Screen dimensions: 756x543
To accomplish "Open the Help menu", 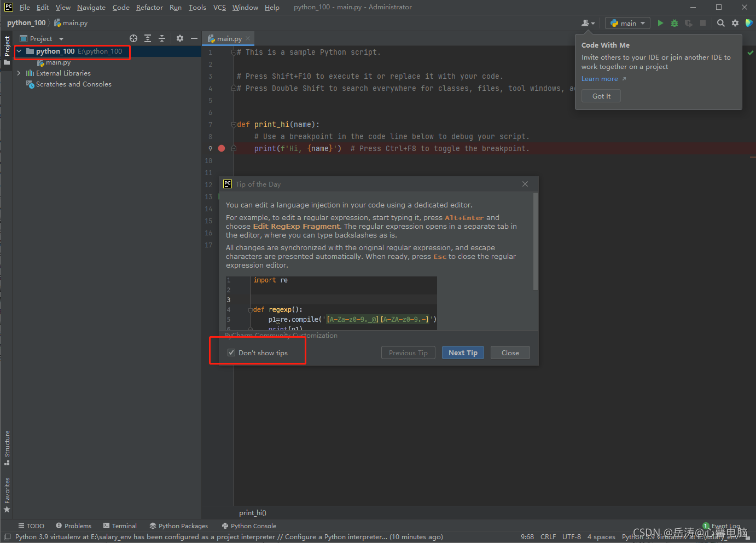I will [272, 7].
